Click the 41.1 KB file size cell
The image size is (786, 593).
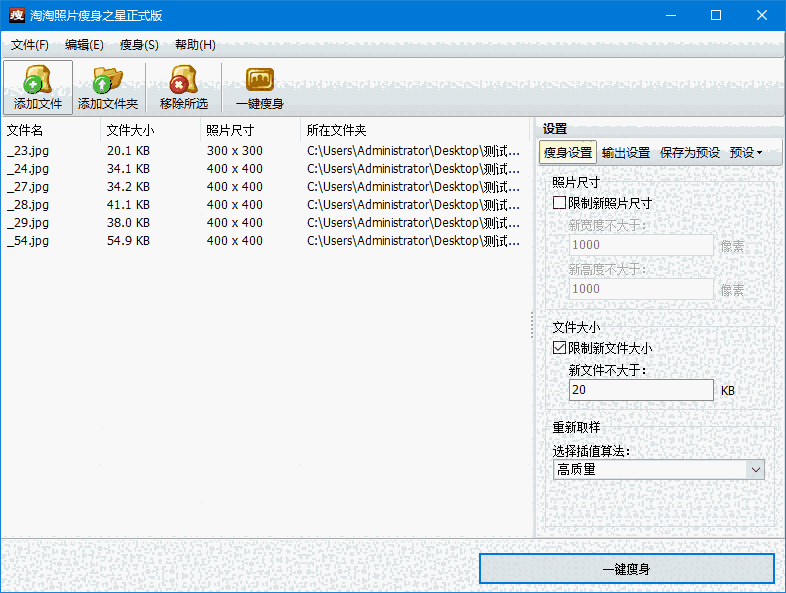[x=128, y=205]
